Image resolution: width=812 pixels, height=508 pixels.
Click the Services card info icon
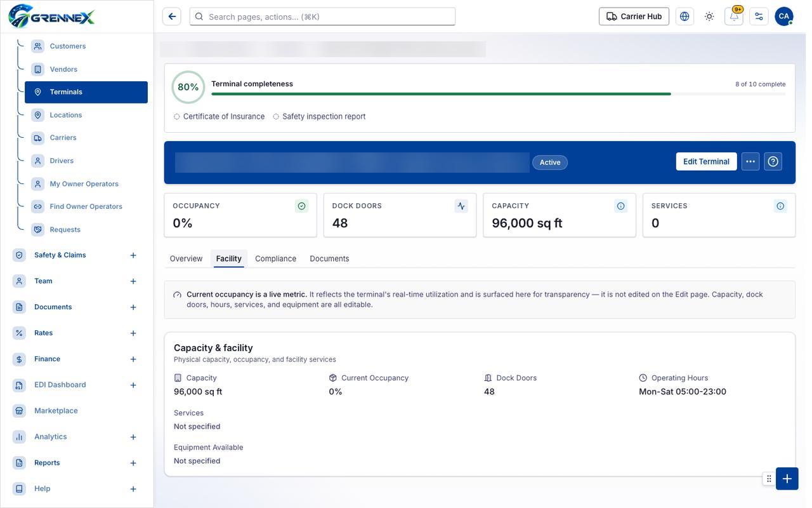(x=780, y=206)
